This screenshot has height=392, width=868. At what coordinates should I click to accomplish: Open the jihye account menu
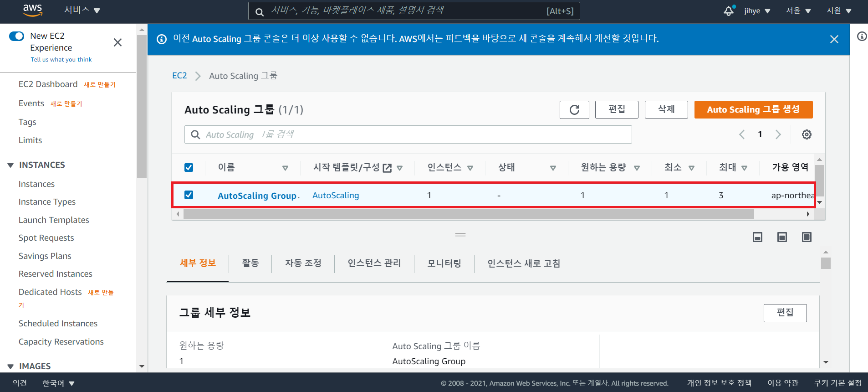pos(757,11)
